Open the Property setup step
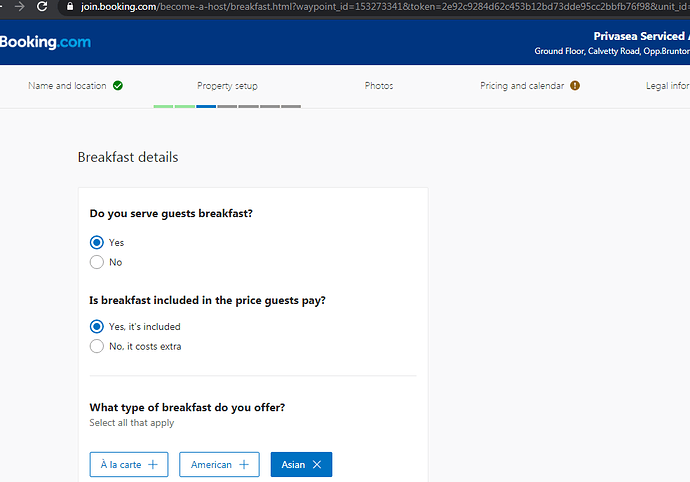690x482 pixels. [227, 86]
